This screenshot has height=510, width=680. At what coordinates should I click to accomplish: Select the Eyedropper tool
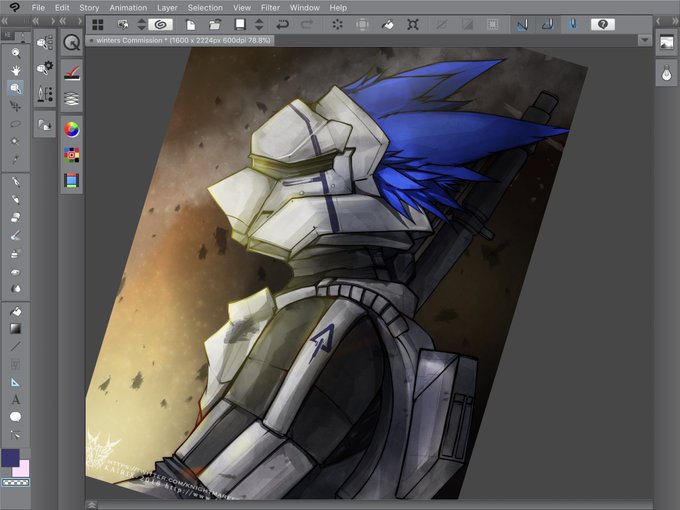(x=16, y=159)
